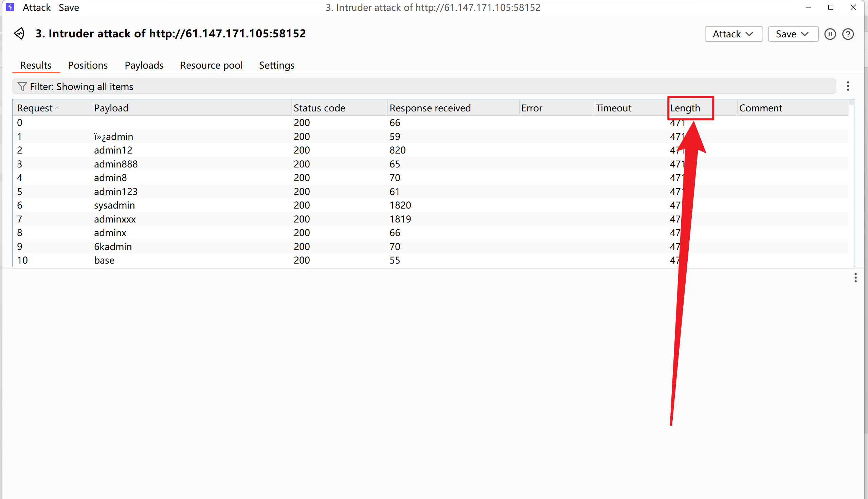Sort results by Status code column

coord(319,108)
